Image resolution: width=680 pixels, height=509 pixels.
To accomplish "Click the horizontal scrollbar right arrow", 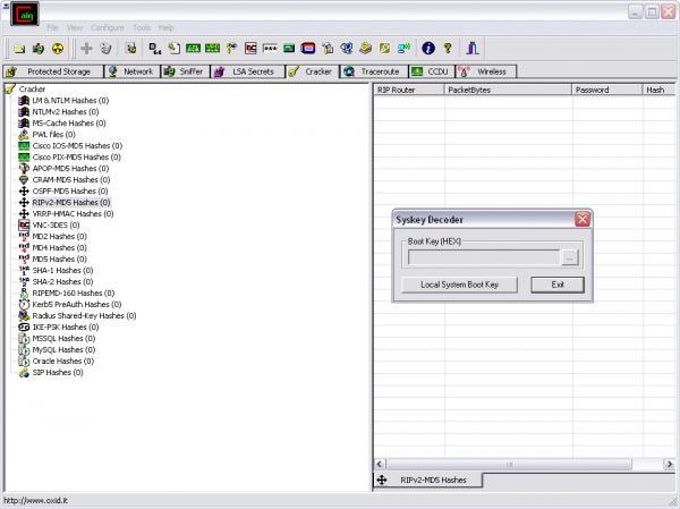I will click(668, 464).
